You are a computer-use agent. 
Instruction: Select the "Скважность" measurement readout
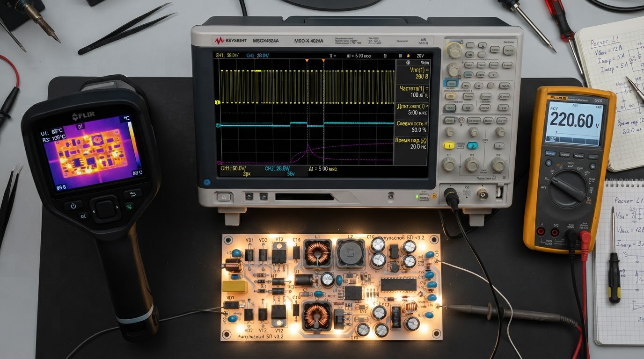point(412,126)
